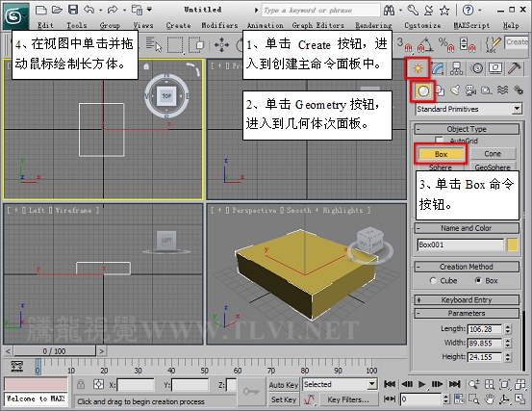The height and width of the screenshot is (411, 532).
Task: Collapse the Parameters rollout
Action: [467, 313]
